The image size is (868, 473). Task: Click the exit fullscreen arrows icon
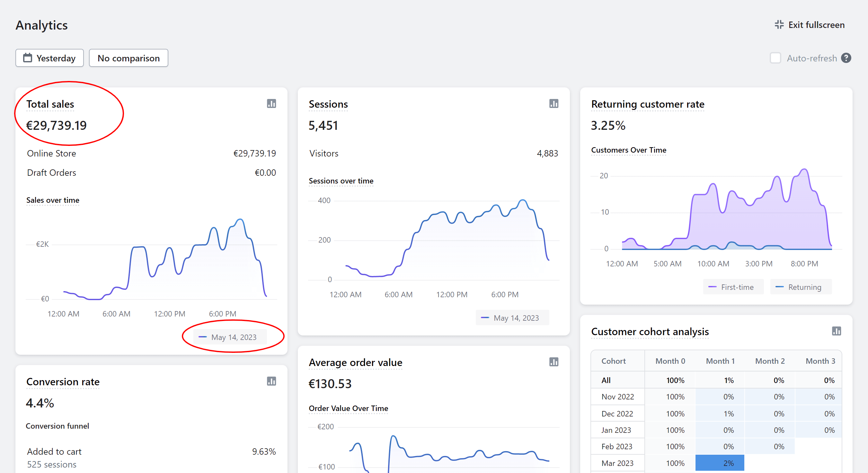pos(779,25)
